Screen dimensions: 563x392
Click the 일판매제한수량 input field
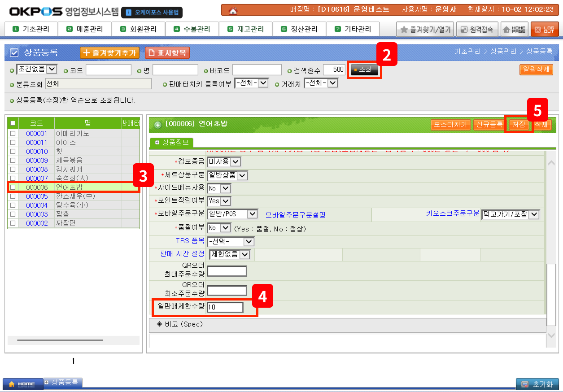click(225, 308)
